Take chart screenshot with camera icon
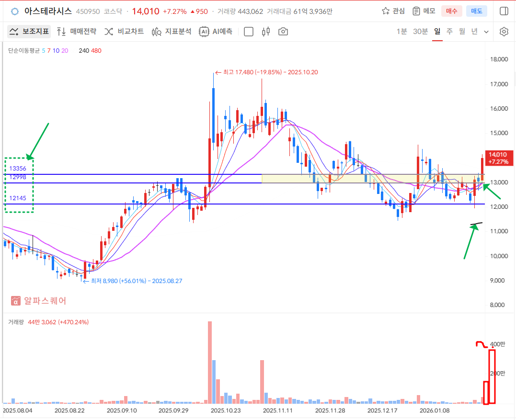Viewport: 516px width, 420px height. tap(283, 32)
